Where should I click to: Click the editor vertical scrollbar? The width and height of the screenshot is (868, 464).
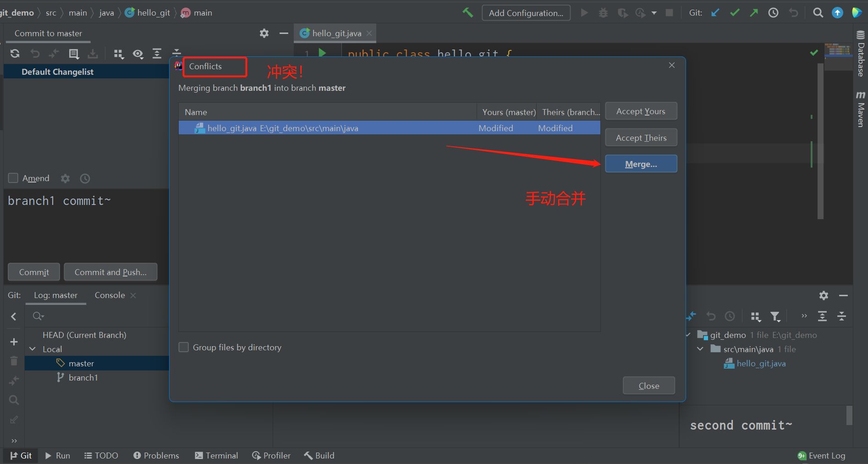[x=820, y=141]
